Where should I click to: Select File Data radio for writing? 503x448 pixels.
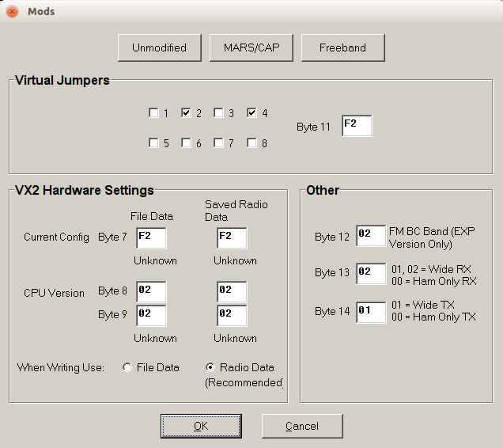pos(127,367)
